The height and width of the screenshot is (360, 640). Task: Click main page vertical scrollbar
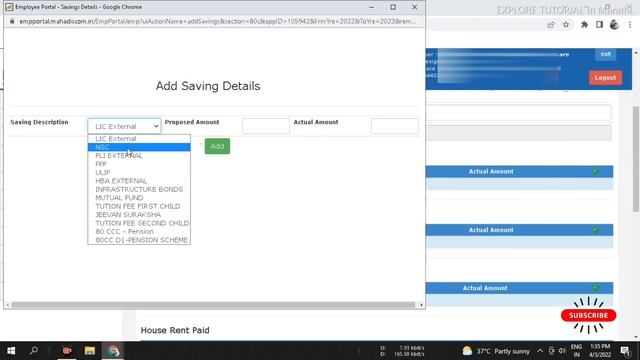tap(636, 159)
